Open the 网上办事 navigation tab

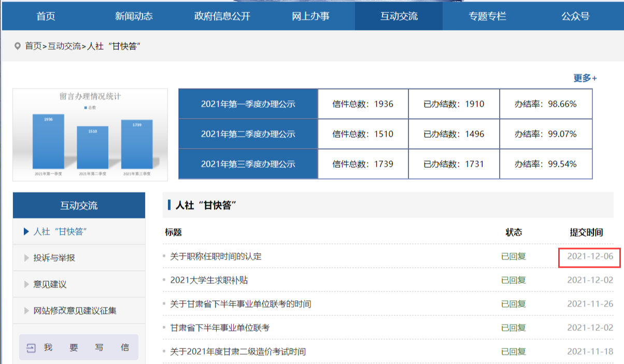310,16
